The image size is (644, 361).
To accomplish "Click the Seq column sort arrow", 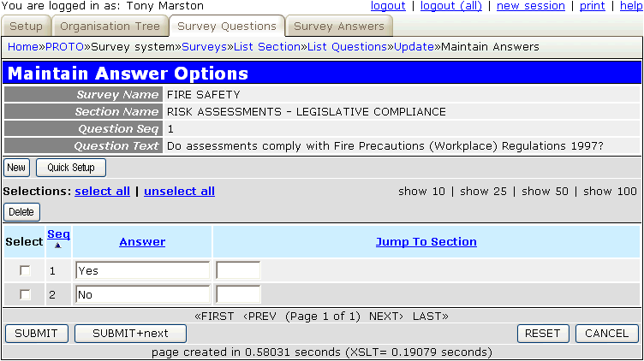I will click(58, 246).
